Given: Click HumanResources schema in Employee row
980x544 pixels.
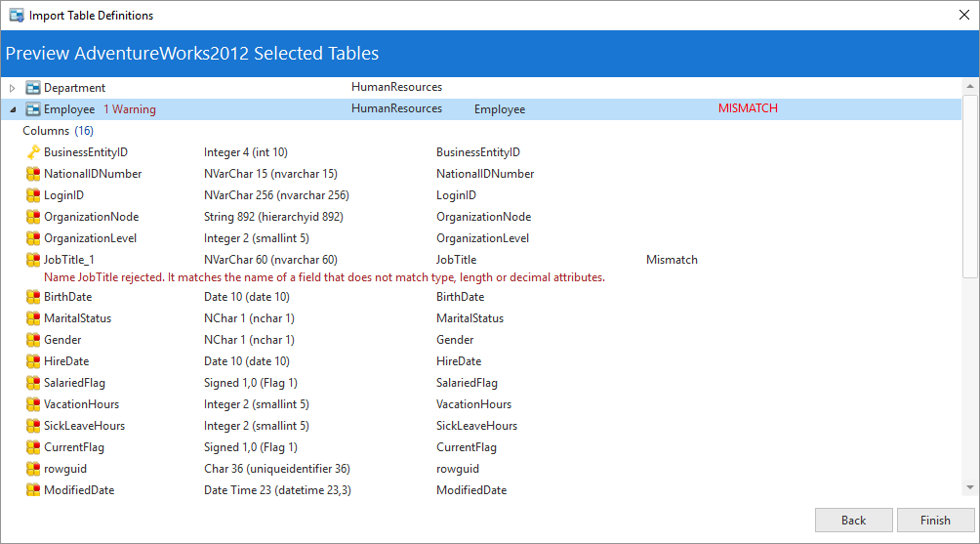Looking at the screenshot, I should click(397, 108).
